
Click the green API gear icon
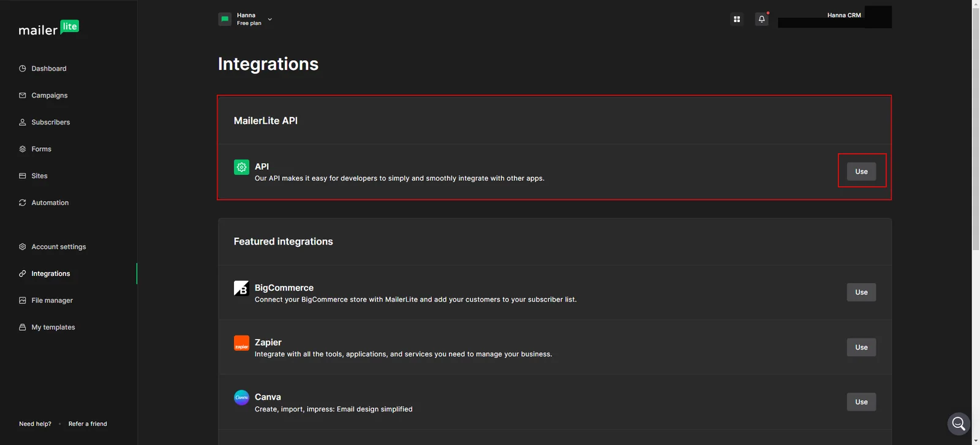241,167
